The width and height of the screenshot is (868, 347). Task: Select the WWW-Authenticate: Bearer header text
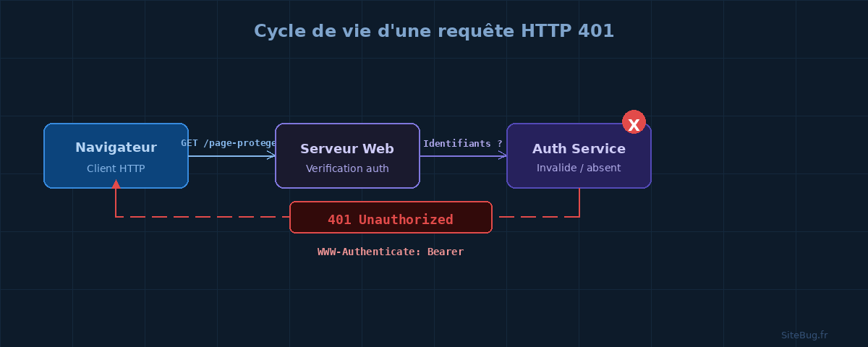[391, 252]
